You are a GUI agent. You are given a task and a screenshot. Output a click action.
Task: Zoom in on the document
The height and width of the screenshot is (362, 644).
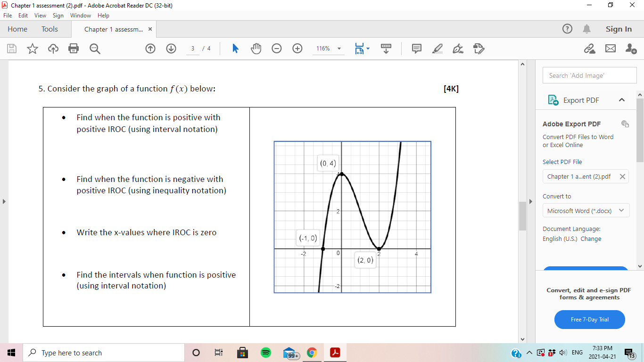[x=297, y=49]
